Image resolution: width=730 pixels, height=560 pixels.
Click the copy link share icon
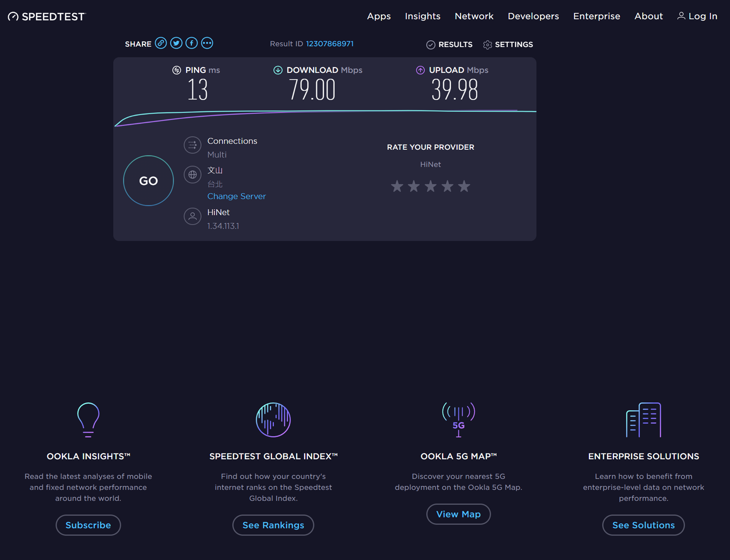point(161,43)
